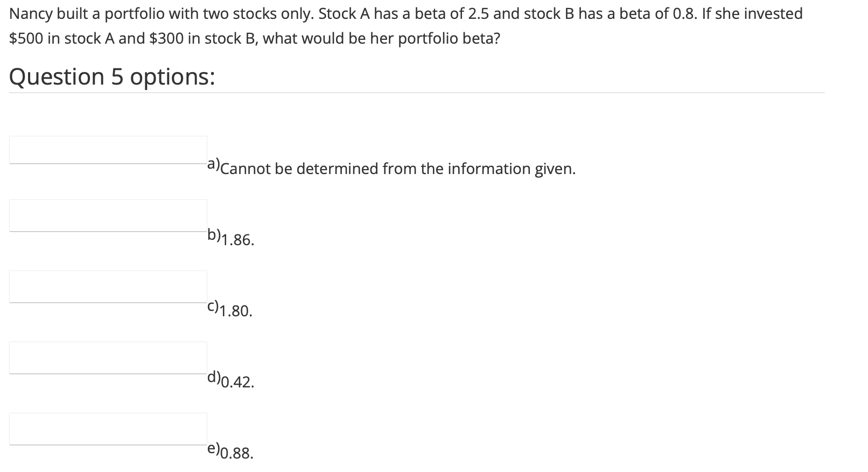Click the option a label text
This screenshot has width=868, height=472.
click(213, 165)
